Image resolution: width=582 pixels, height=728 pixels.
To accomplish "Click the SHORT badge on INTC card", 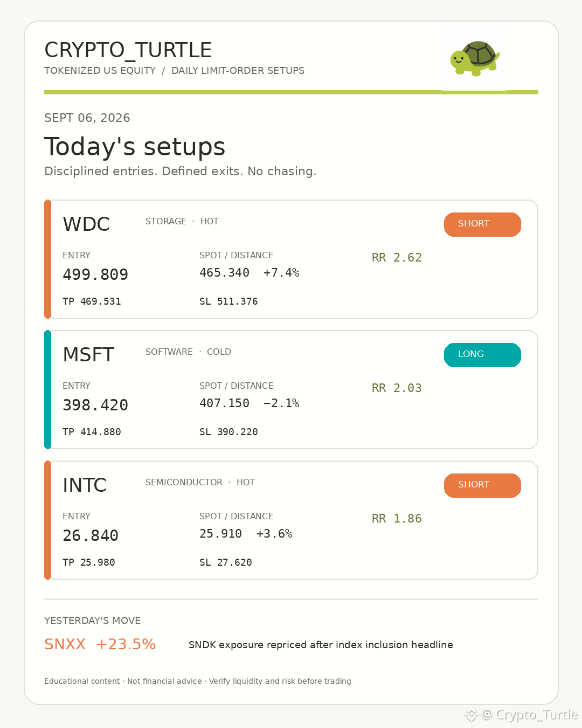I will click(482, 485).
